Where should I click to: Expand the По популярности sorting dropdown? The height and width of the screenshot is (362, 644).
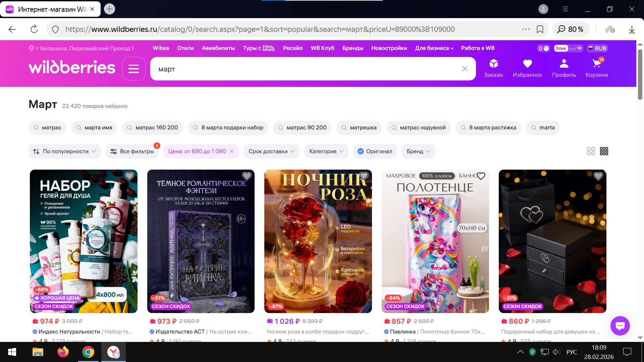(x=64, y=151)
